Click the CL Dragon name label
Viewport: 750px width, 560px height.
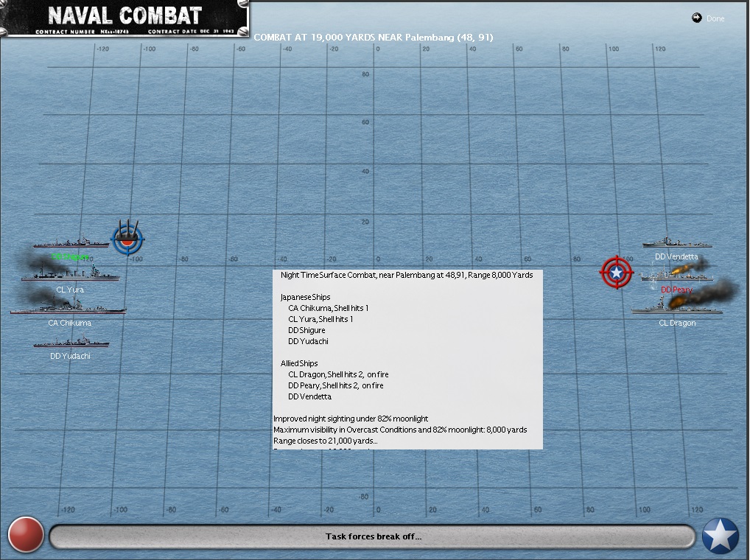pos(677,323)
